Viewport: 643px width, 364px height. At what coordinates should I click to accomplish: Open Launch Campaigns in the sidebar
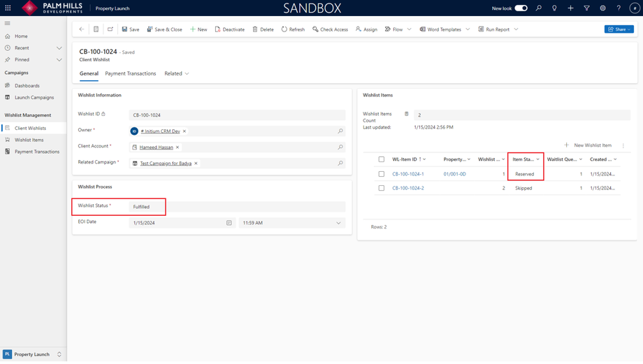34,98
